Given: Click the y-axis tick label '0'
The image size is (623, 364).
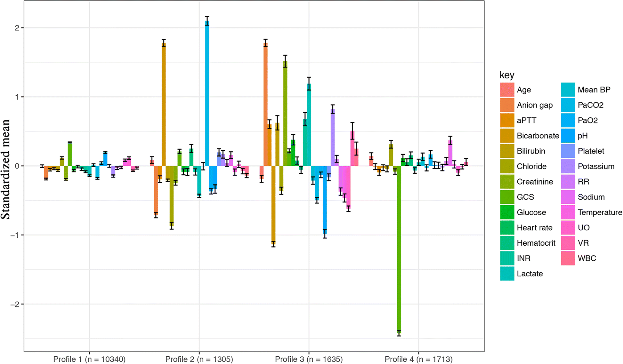Looking at the screenshot, I should (17, 166).
